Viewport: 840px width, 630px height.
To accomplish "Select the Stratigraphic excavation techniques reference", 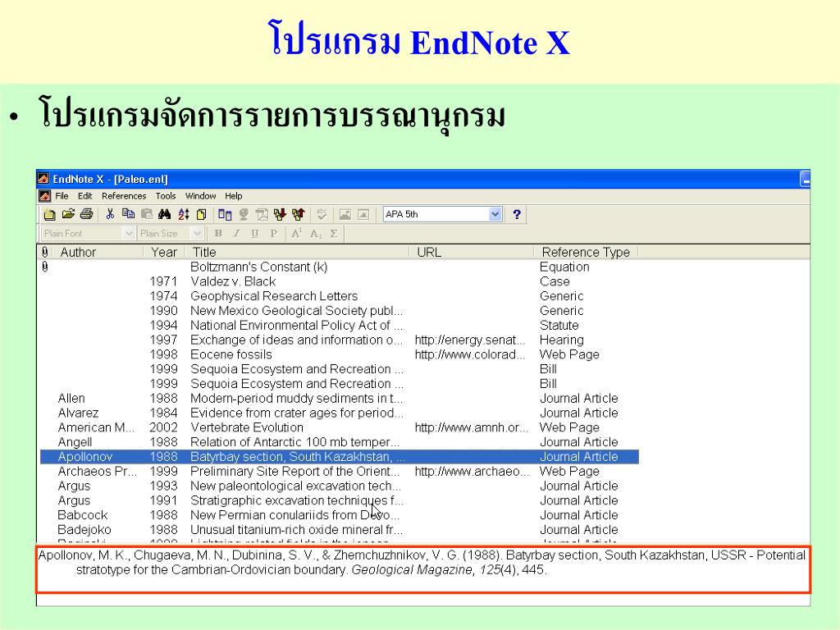I will tap(340, 500).
